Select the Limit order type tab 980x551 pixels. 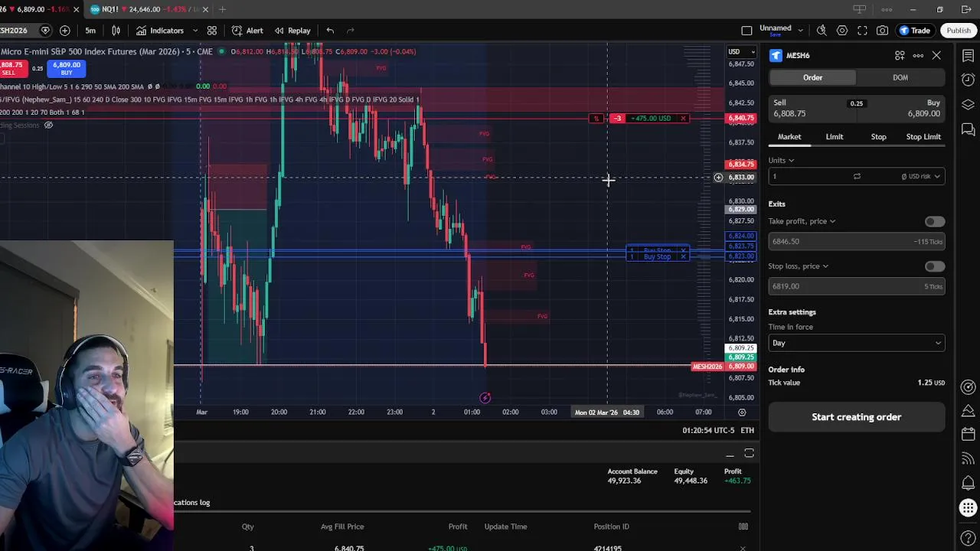(834, 137)
